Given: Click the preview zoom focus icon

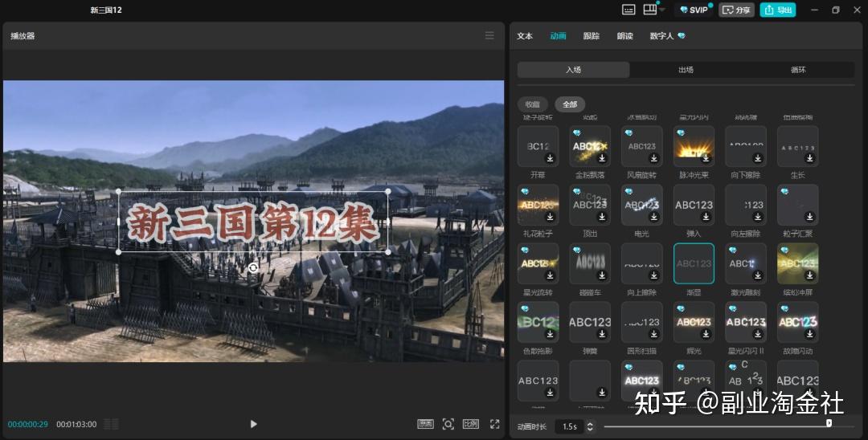Looking at the screenshot, I should point(448,424).
